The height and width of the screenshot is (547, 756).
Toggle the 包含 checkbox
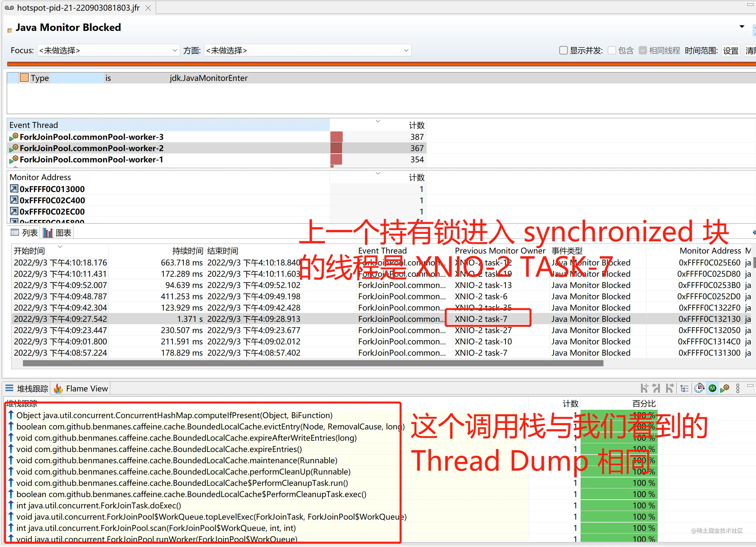[x=612, y=51]
